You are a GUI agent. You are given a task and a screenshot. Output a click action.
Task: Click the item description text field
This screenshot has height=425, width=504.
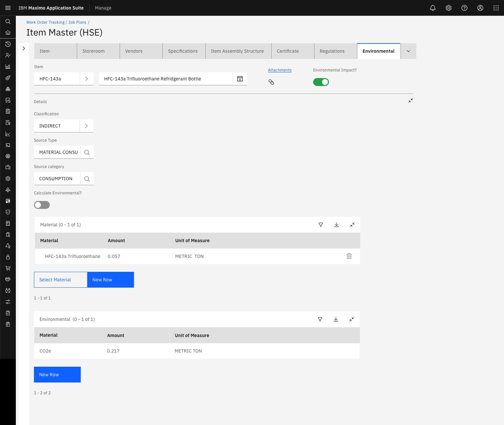(x=166, y=79)
